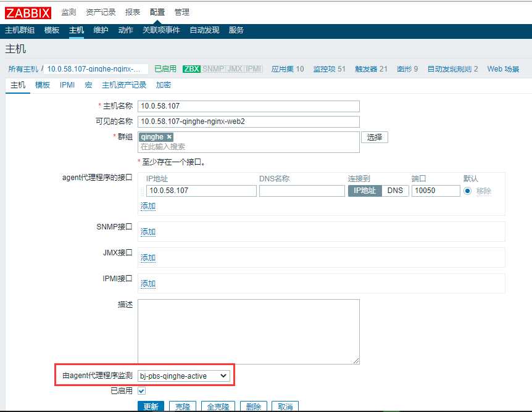Grab the 描述 textarea resize handle
The image size is (532, 412).
pos(356,361)
